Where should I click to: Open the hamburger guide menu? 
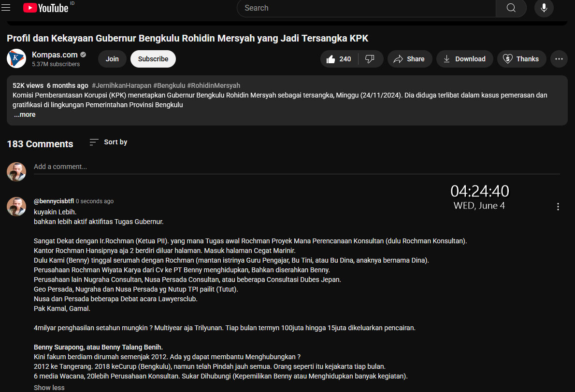tap(6, 7)
